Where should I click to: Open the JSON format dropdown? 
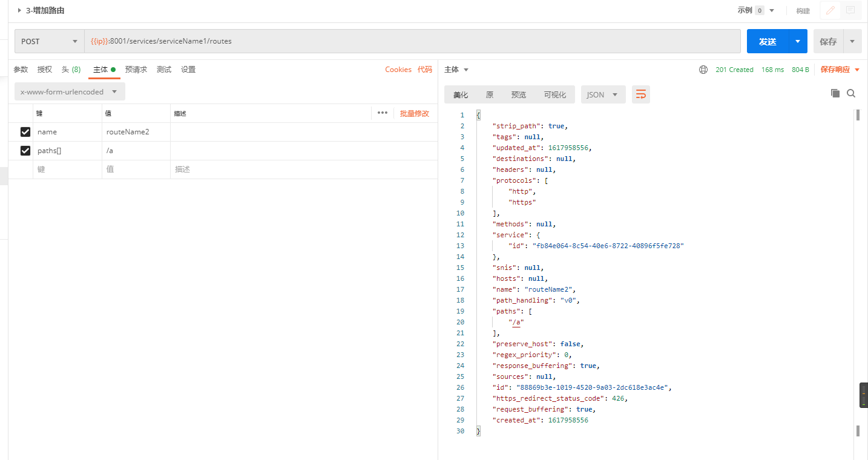coord(603,94)
